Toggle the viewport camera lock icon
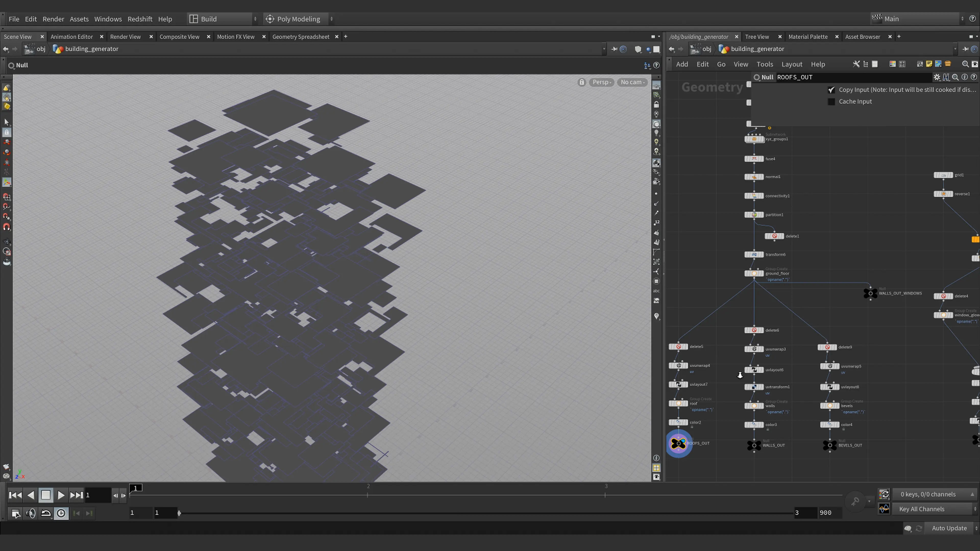This screenshot has width=980, height=551. tap(582, 82)
